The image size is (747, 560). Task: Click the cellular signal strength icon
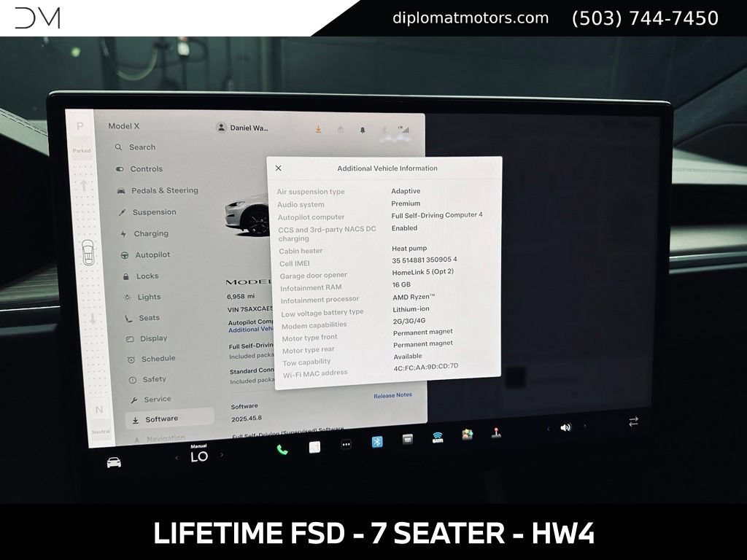pyautogui.click(x=404, y=130)
